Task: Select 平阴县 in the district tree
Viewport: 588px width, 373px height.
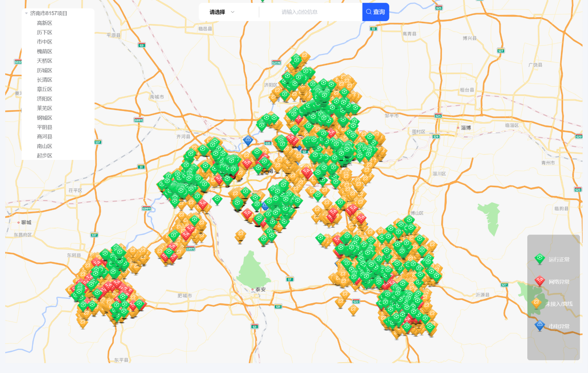Action: coord(44,127)
